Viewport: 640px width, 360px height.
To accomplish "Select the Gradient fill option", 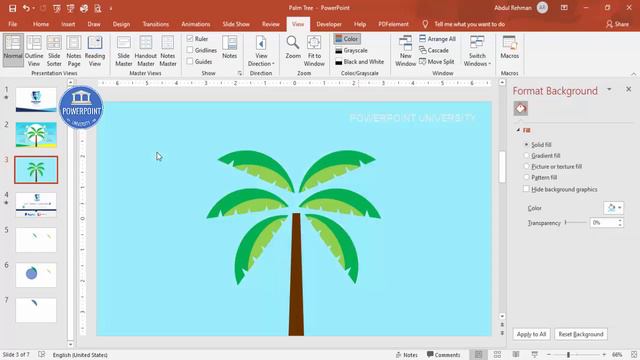I will pos(527,156).
